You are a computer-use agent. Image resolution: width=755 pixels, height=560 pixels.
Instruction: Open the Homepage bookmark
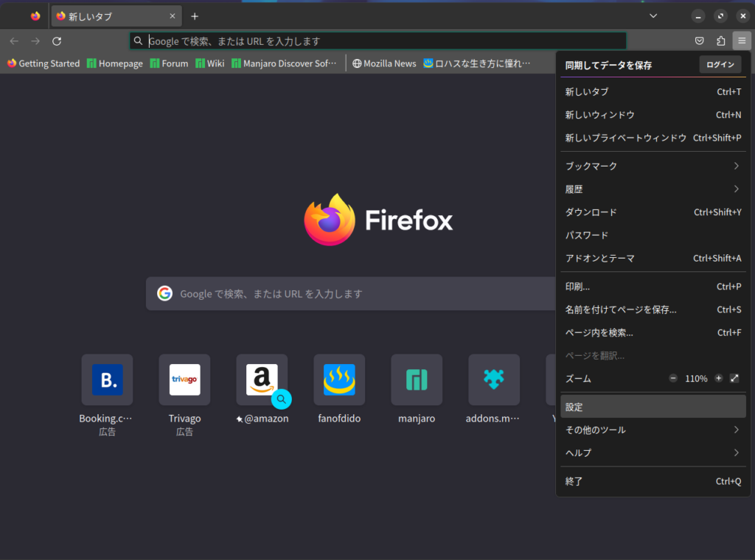coord(114,63)
